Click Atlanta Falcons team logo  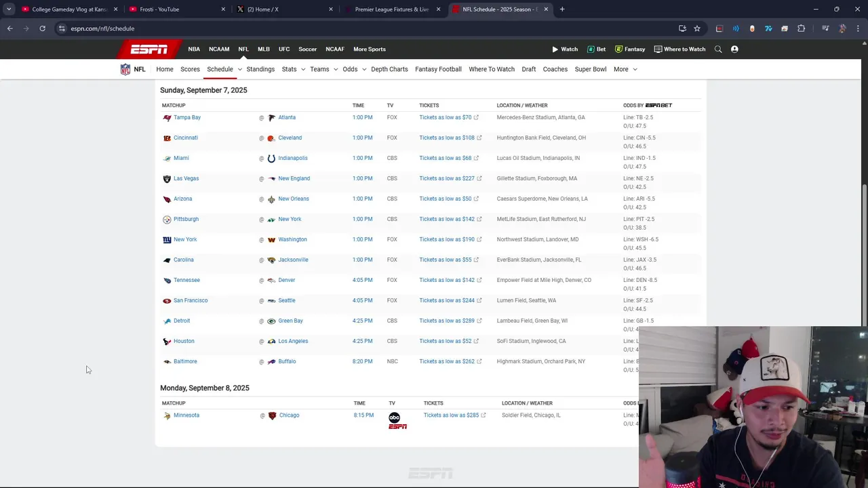(x=271, y=118)
